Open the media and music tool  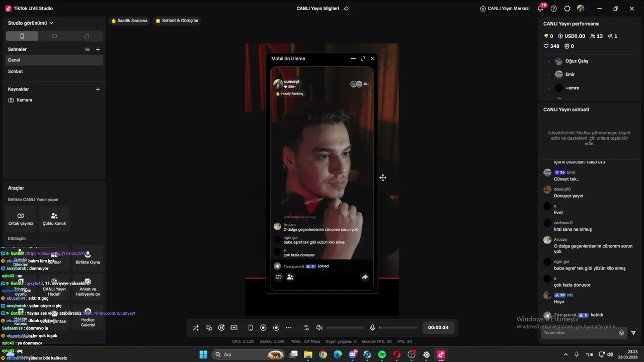tap(209, 328)
